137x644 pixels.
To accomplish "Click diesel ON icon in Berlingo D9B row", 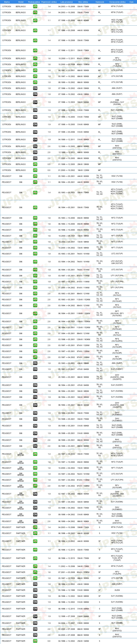I will [35, 102].
